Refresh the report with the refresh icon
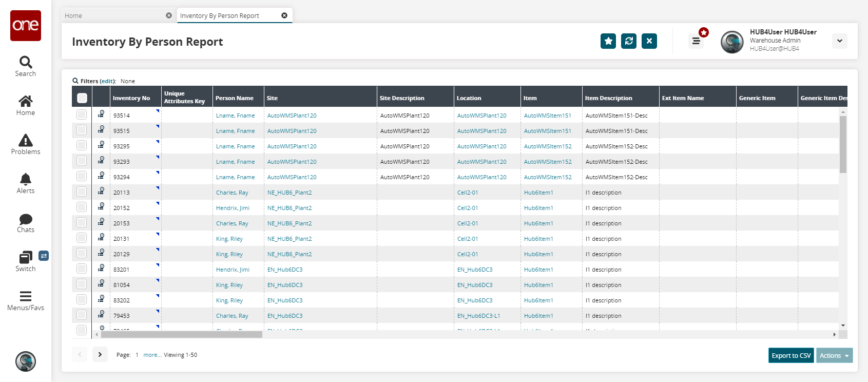The width and height of the screenshot is (868, 382). point(628,41)
